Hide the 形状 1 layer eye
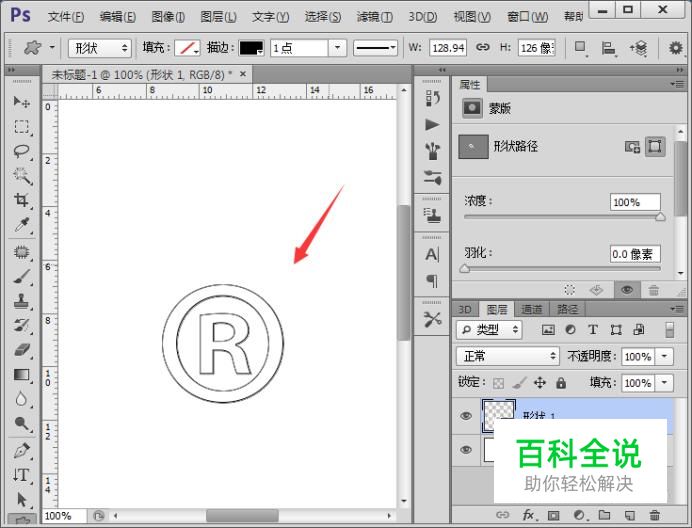692x528 pixels. point(465,416)
